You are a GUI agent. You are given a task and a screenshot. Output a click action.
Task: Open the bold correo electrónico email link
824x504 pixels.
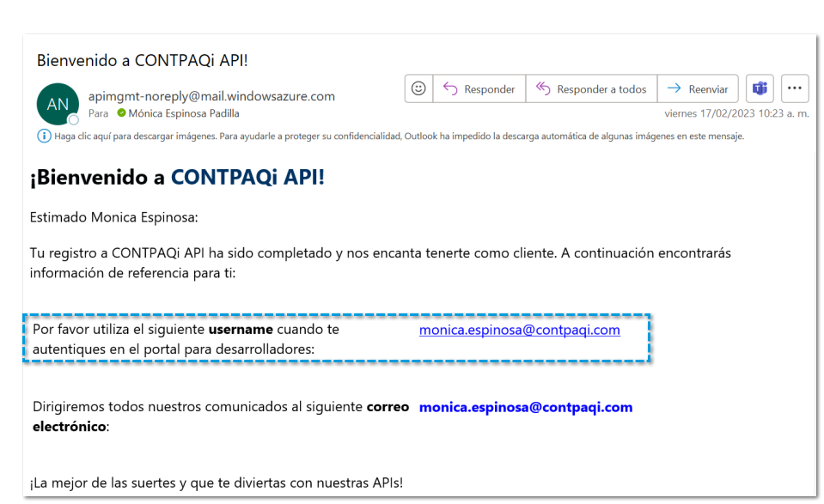pyautogui.click(x=526, y=407)
